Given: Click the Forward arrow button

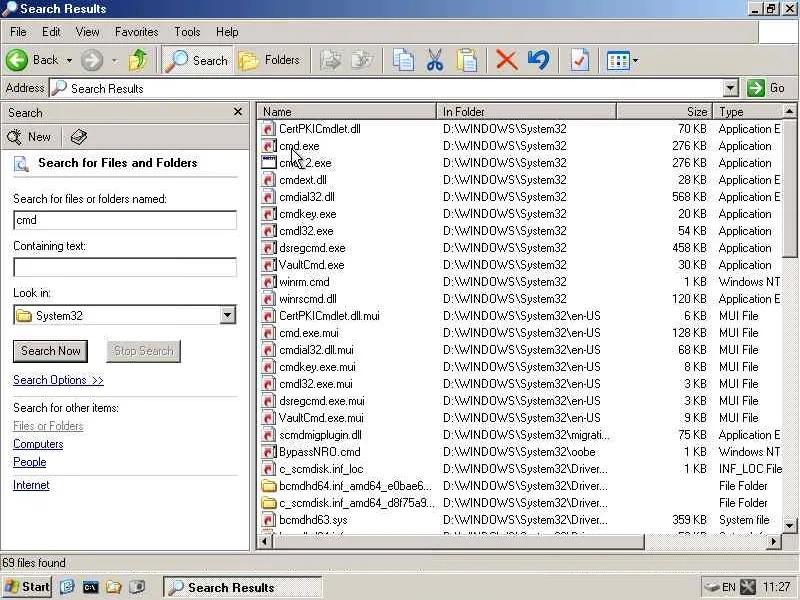Looking at the screenshot, I should [92, 60].
